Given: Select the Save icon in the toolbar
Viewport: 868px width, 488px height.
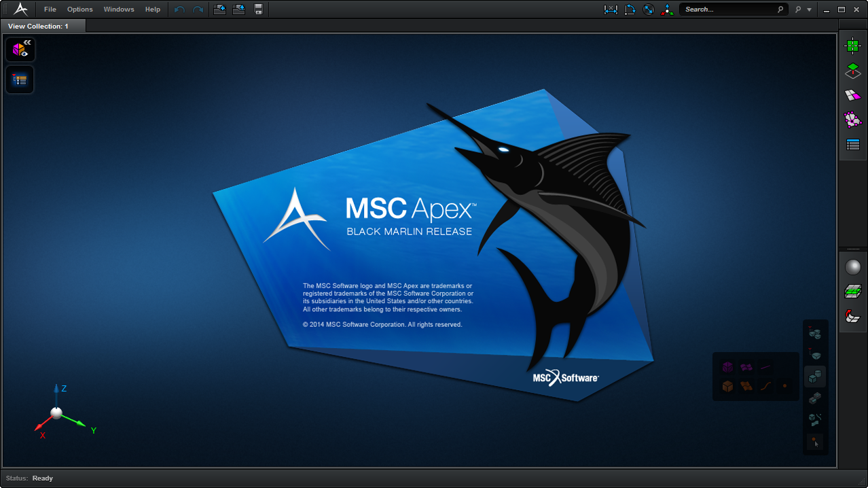Looking at the screenshot, I should 259,9.
